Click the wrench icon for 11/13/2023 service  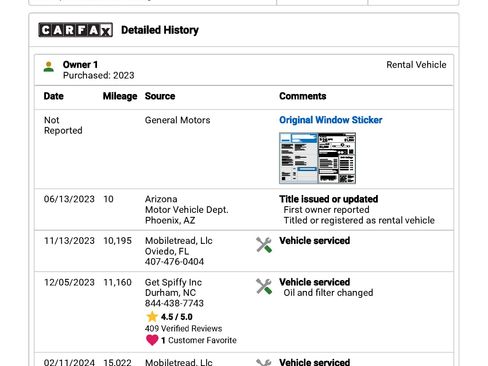[x=264, y=245]
